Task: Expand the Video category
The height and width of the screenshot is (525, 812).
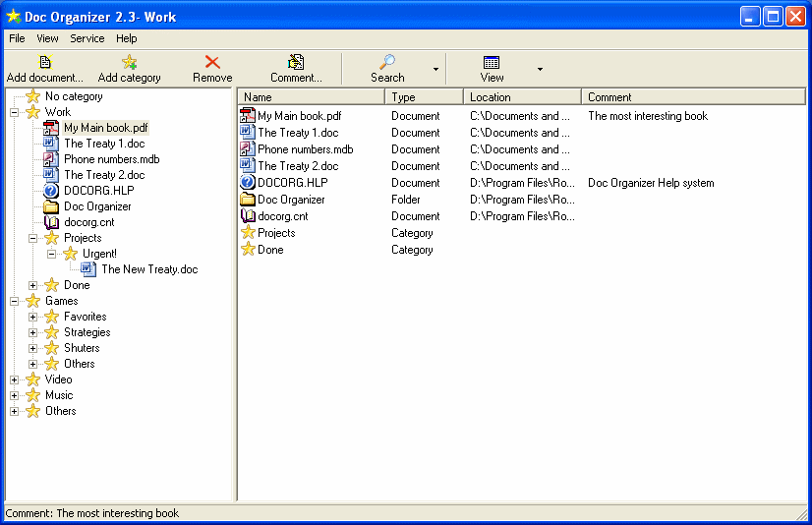Action: pyautogui.click(x=14, y=379)
